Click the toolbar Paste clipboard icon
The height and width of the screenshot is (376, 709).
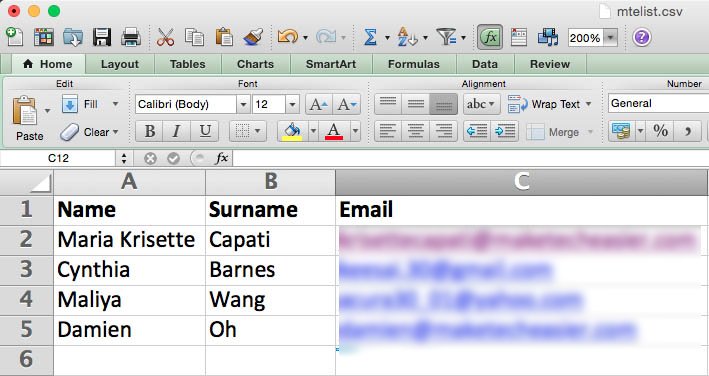224,37
